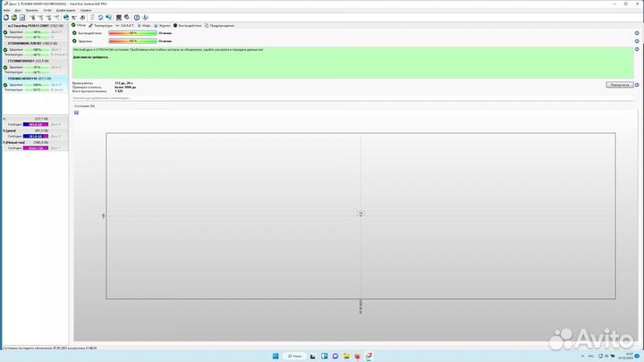
Task: Open File Explorer from the taskbar
Action: pos(346,356)
